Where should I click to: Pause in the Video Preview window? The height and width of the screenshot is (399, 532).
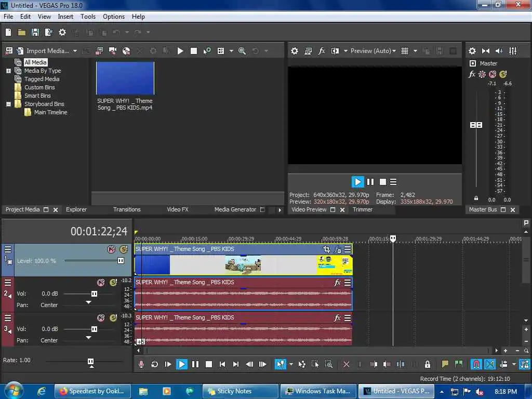pos(370,182)
